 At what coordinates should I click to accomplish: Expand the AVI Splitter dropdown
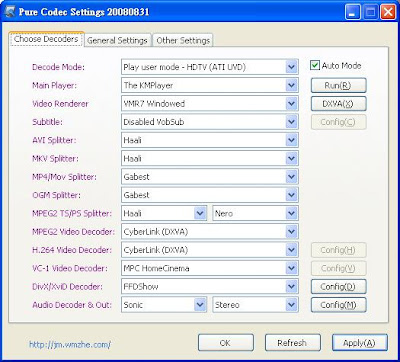pyautogui.click(x=210, y=140)
